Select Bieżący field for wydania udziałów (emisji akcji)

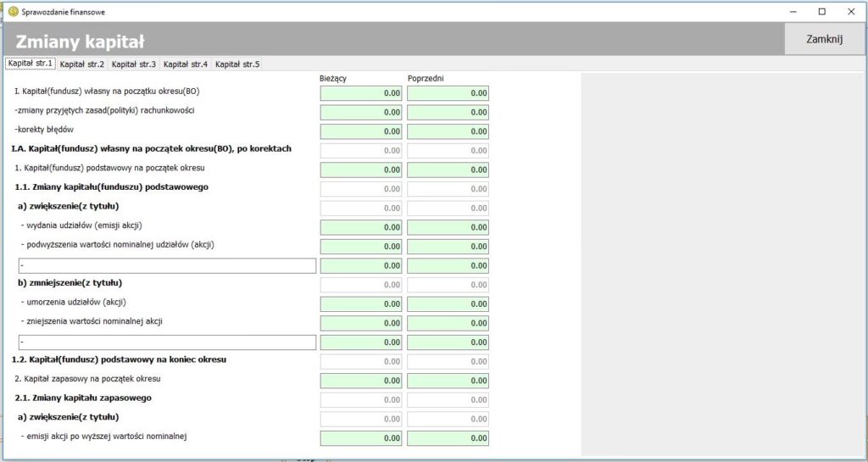(x=361, y=227)
